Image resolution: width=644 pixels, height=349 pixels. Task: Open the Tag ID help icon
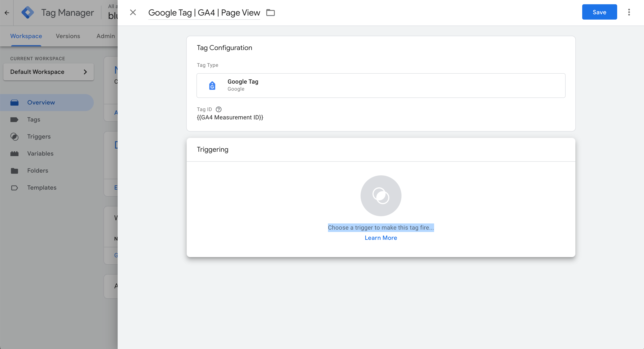pos(218,109)
